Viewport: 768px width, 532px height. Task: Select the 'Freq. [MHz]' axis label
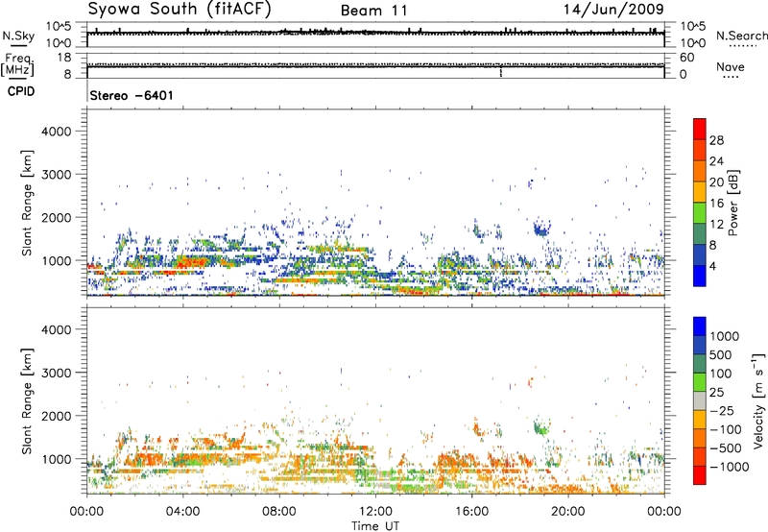tap(17, 65)
